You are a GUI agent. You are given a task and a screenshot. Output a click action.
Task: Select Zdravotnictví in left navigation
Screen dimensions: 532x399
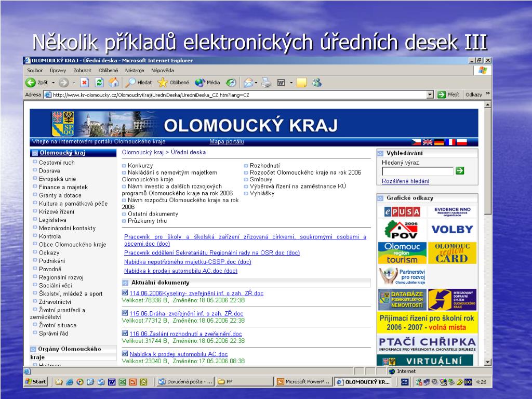[55, 302]
